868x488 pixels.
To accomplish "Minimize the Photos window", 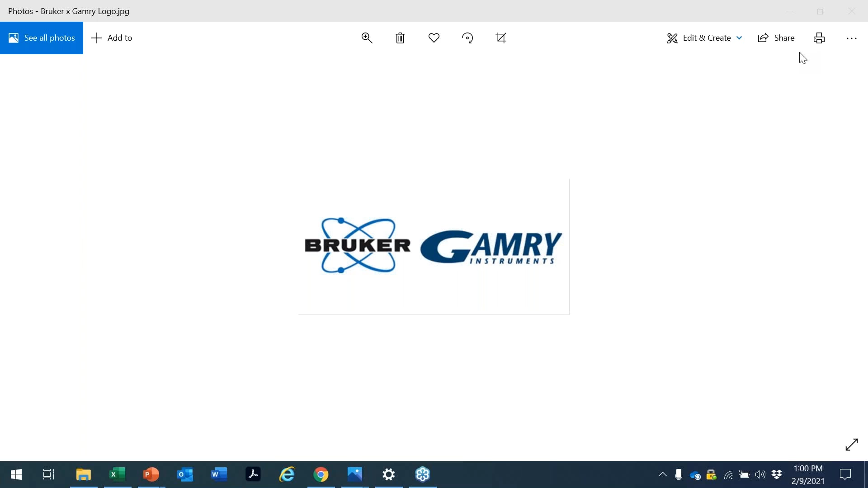I will [790, 11].
